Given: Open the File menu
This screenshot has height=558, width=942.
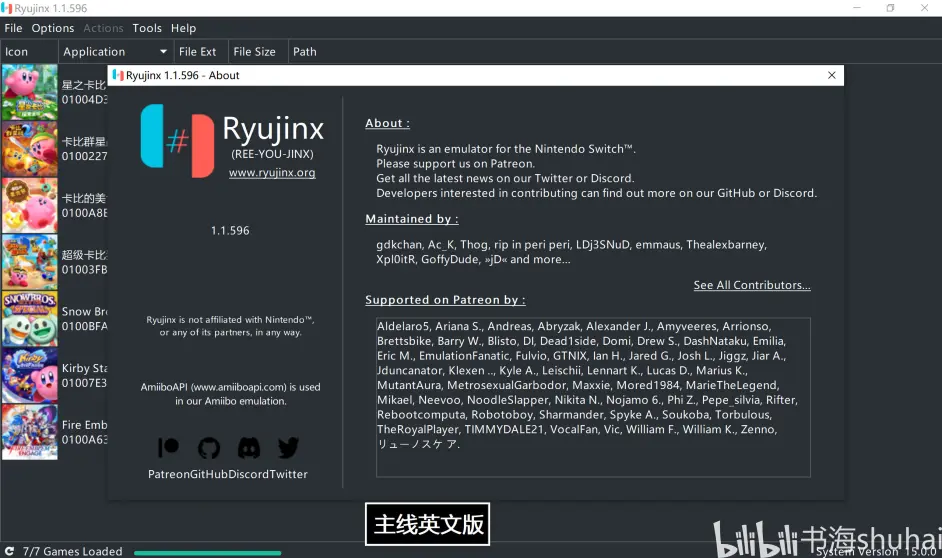Looking at the screenshot, I should pyautogui.click(x=13, y=28).
